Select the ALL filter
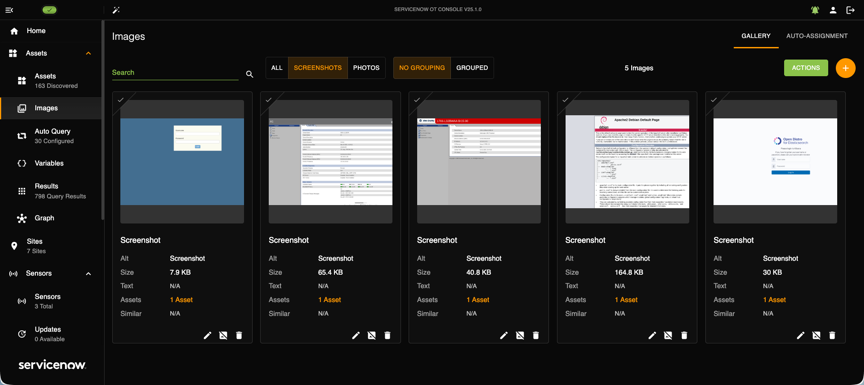Viewport: 864px width, 385px height. 277,68
